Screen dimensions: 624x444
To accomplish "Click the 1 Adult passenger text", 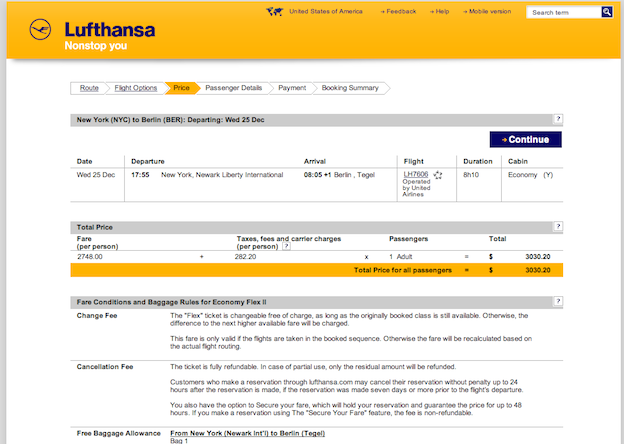I will coord(401,257).
